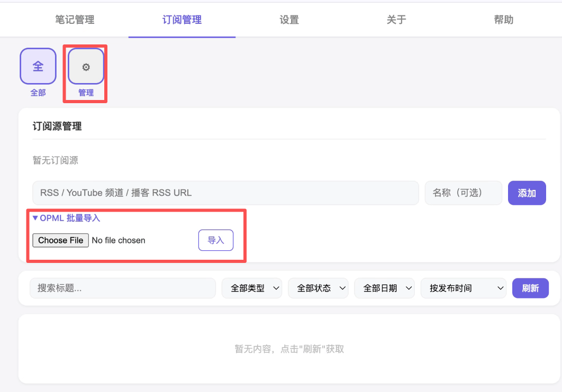Go to the 关于 tab
Viewport: 562px width, 392px height.
tap(396, 20)
